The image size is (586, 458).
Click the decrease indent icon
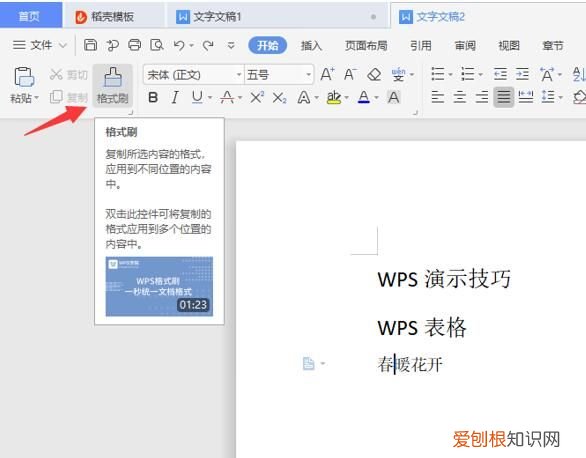click(500, 74)
